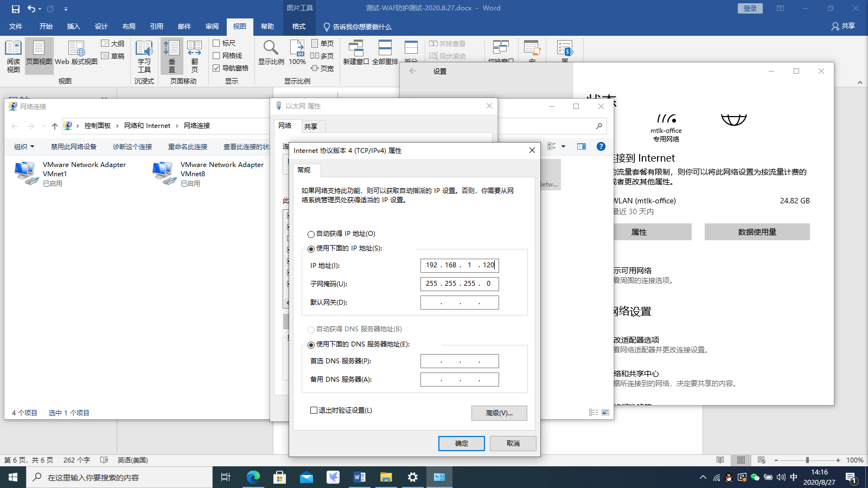Go back in the Settings window
Viewport: 868px width, 488px height.
click(x=413, y=71)
